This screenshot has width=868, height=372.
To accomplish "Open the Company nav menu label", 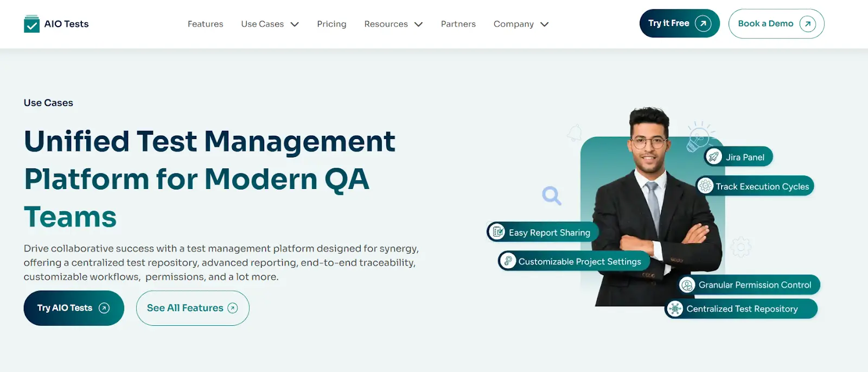I will pos(513,24).
